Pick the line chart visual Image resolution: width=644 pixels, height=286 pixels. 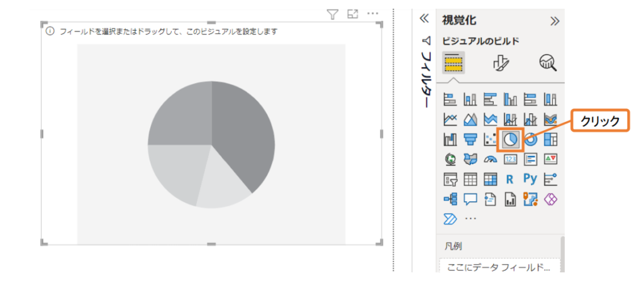point(450,119)
